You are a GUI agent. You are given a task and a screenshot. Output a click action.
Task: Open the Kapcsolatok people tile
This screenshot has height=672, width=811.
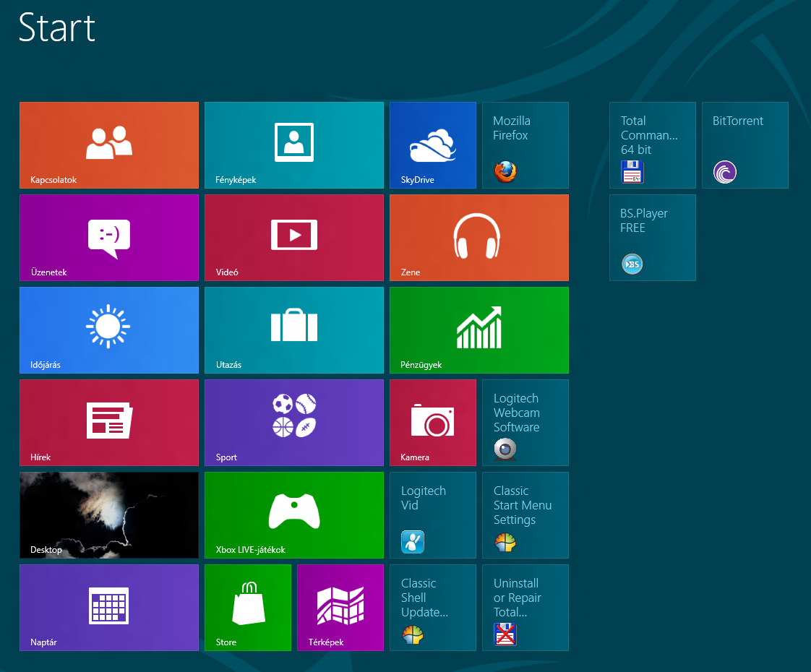point(109,145)
